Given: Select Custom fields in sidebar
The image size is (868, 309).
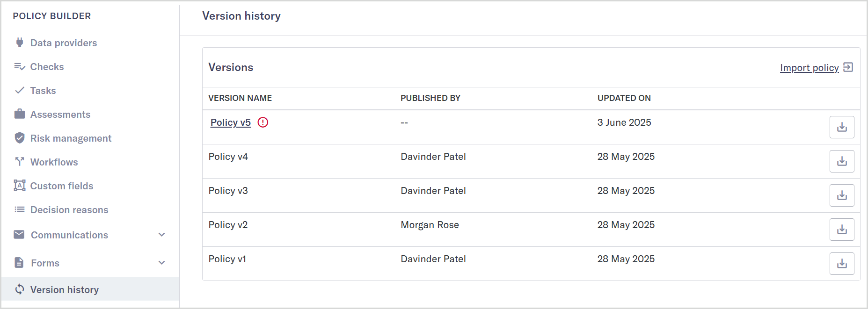Looking at the screenshot, I should tap(62, 186).
